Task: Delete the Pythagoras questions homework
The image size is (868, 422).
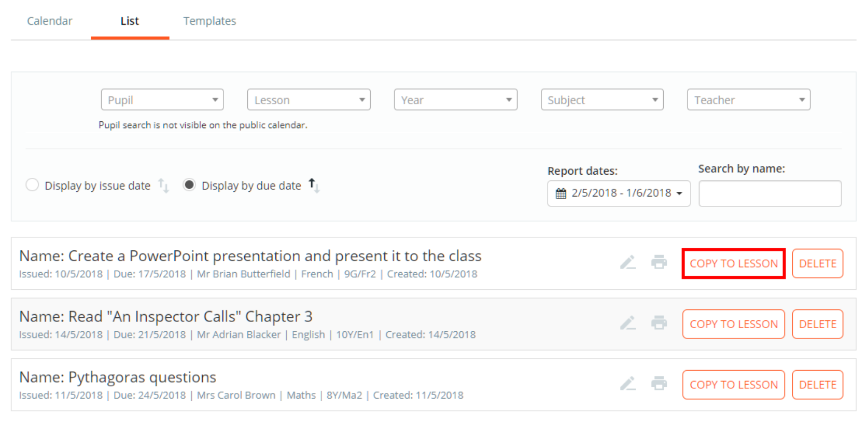Action: coord(818,384)
